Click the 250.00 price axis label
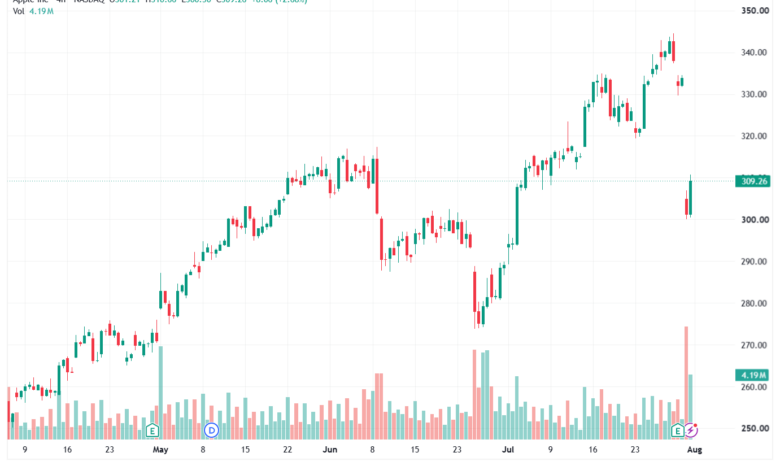The image size is (780, 470). click(x=755, y=428)
